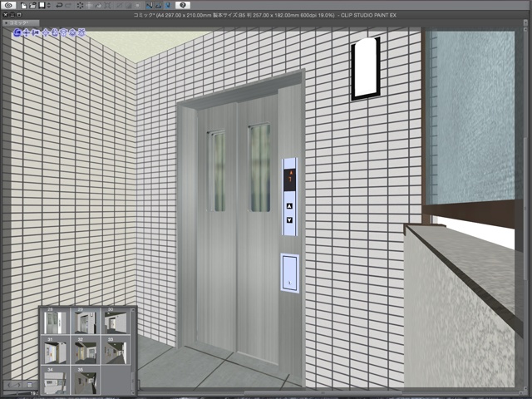532x399 pixels.
Task: Select the コミック* canvas tab
Action: (21, 23)
